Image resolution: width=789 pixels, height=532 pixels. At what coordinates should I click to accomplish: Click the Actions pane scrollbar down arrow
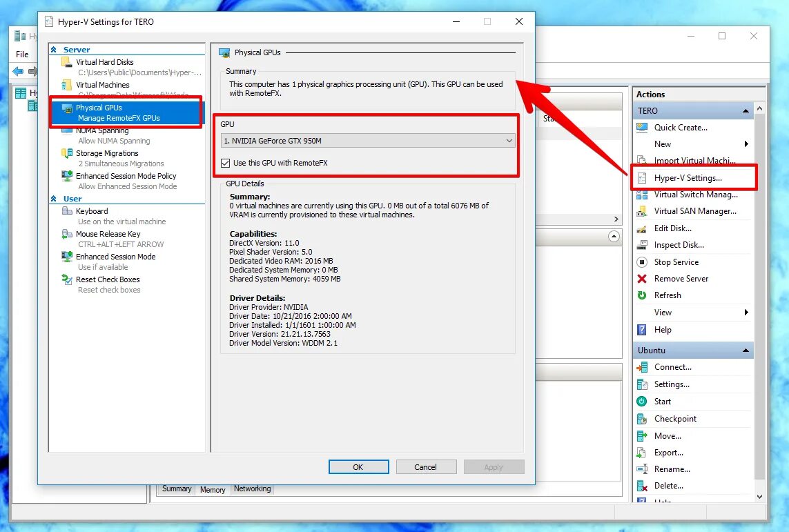(759, 496)
